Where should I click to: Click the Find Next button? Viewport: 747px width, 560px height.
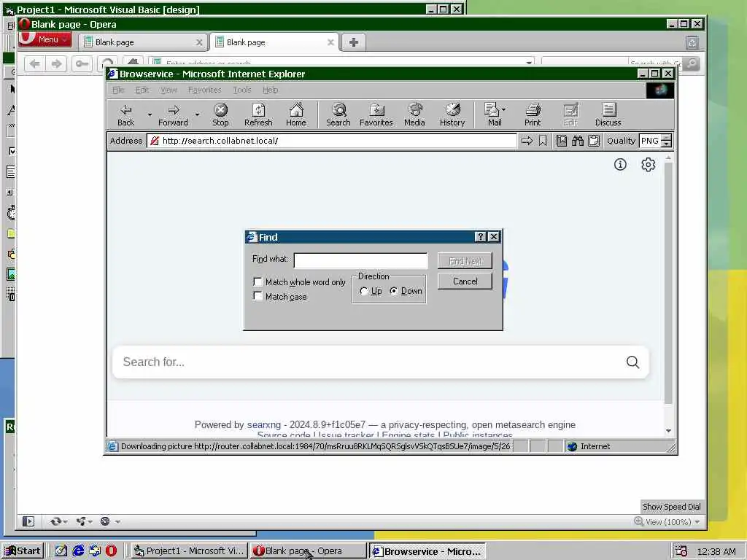point(465,261)
